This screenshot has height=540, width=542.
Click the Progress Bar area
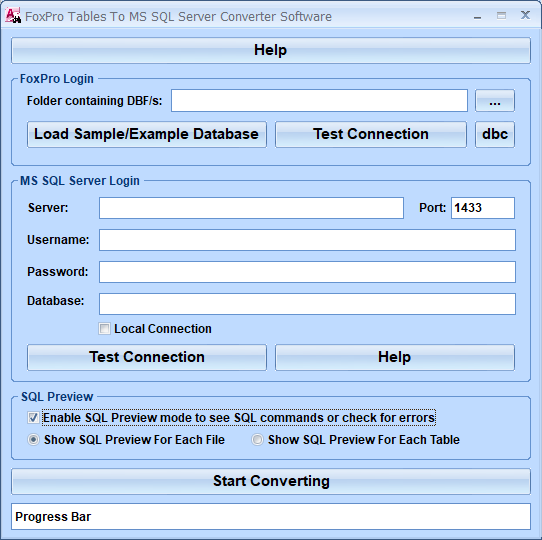(x=271, y=516)
